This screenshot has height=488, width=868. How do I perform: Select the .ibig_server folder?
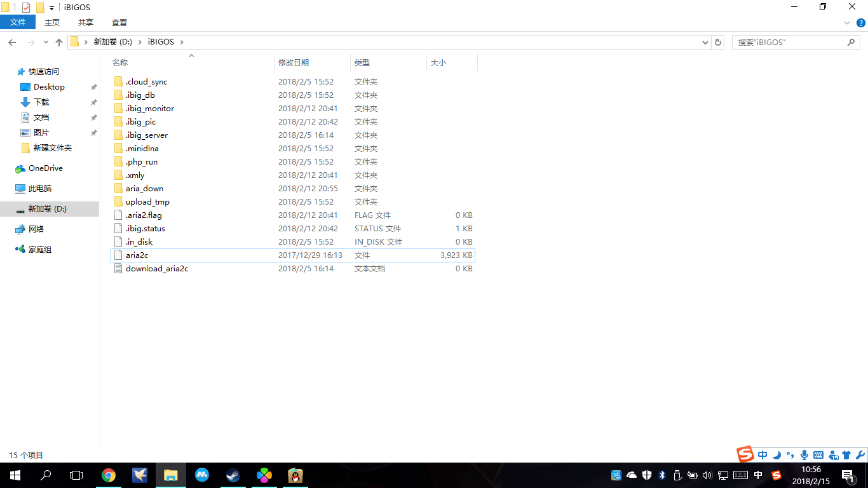147,135
